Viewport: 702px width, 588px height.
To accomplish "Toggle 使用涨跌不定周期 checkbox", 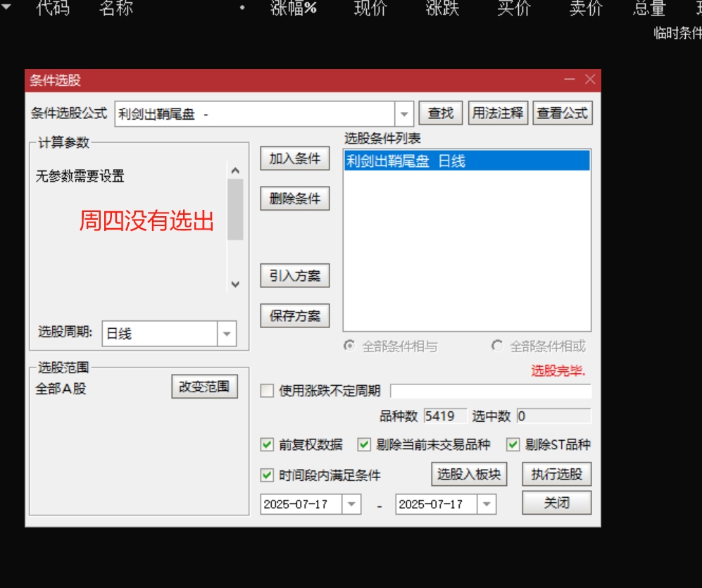I will (268, 391).
